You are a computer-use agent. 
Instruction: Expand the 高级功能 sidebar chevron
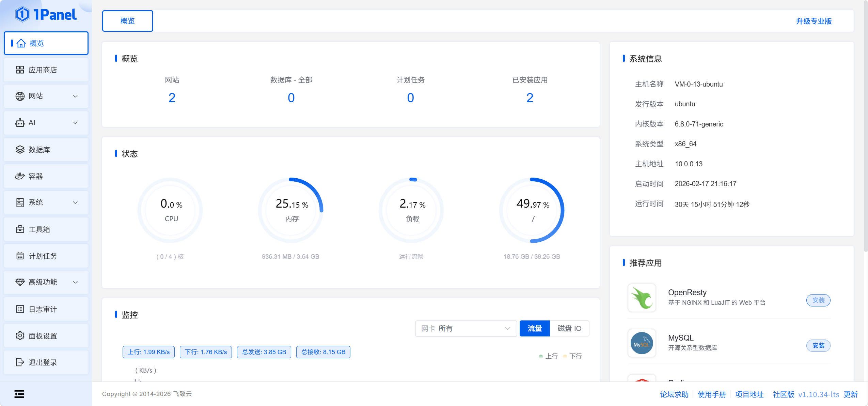pyautogui.click(x=75, y=282)
